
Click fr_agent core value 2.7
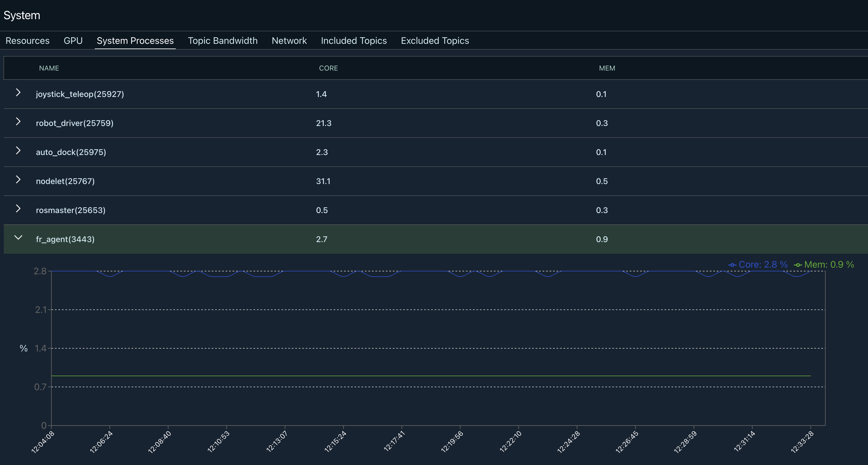[321, 239]
